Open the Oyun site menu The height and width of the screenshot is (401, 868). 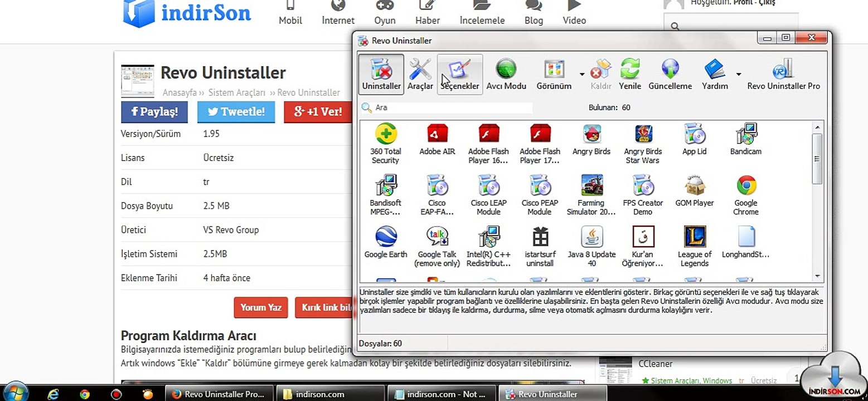385,13
